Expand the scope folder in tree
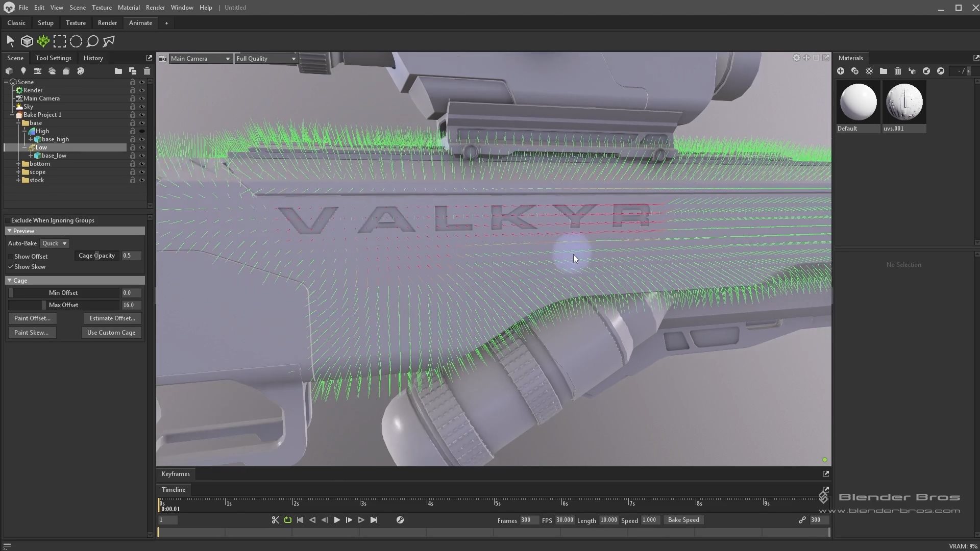This screenshot has width=980, height=551. [18, 172]
